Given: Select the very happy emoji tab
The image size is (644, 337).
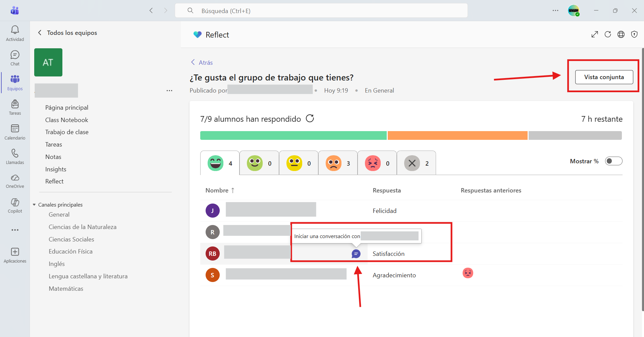Looking at the screenshot, I should tap(220, 163).
